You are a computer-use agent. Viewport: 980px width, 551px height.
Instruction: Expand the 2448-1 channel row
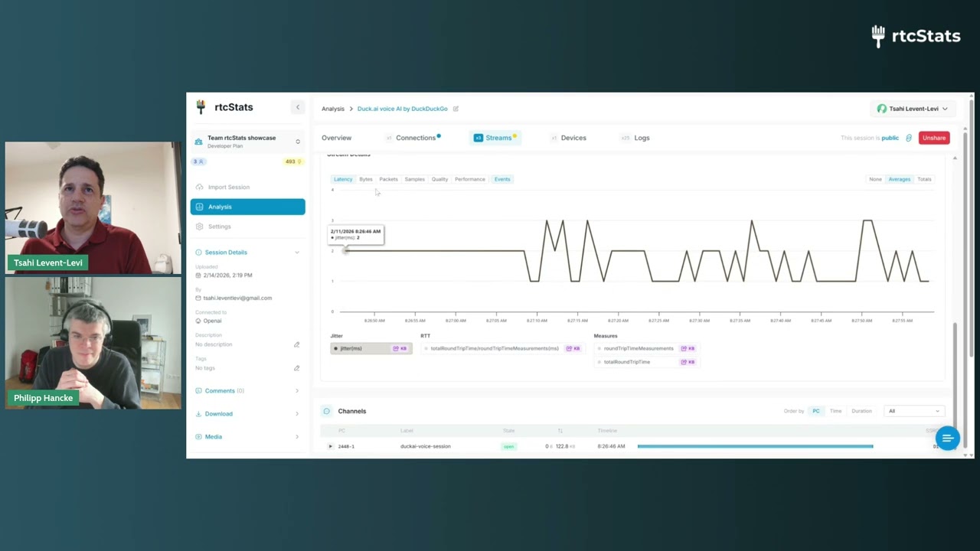331,446
